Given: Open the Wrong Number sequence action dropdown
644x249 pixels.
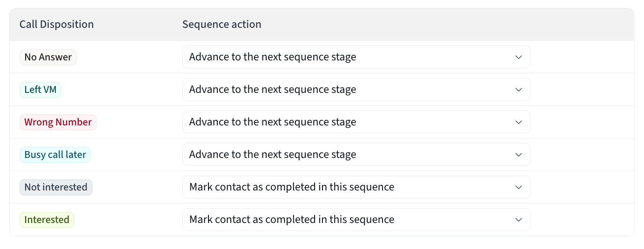Looking at the screenshot, I should click(x=356, y=122).
